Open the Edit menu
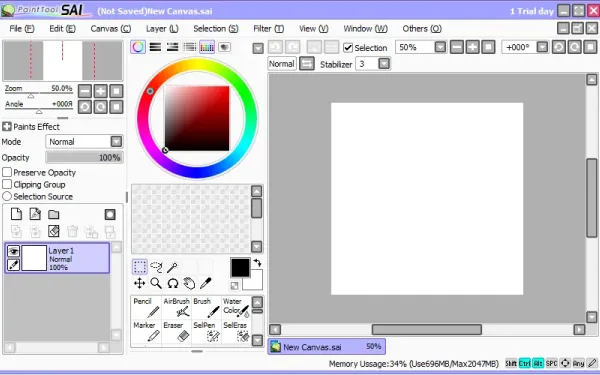The height and width of the screenshot is (375, 600). 62,29
